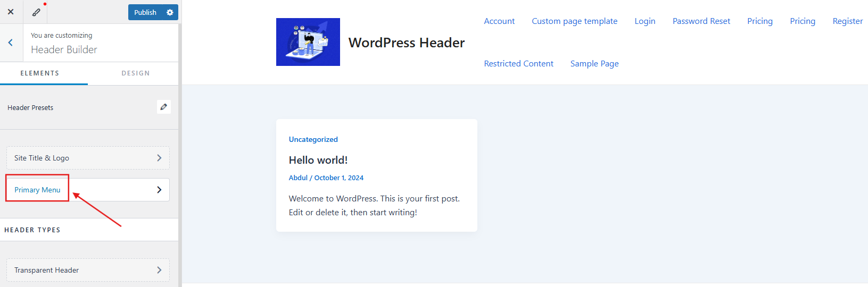Open the Register menu link

pos(848,21)
